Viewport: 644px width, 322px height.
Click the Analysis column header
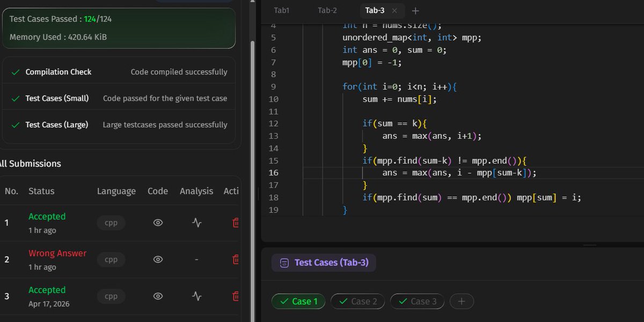tap(196, 191)
